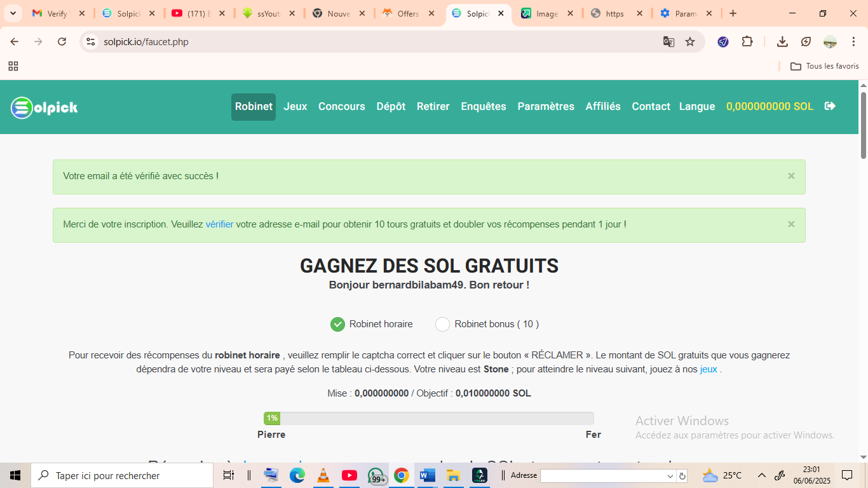
Task: Open WhatsApp 99+ icon in taskbar
Action: click(x=376, y=475)
